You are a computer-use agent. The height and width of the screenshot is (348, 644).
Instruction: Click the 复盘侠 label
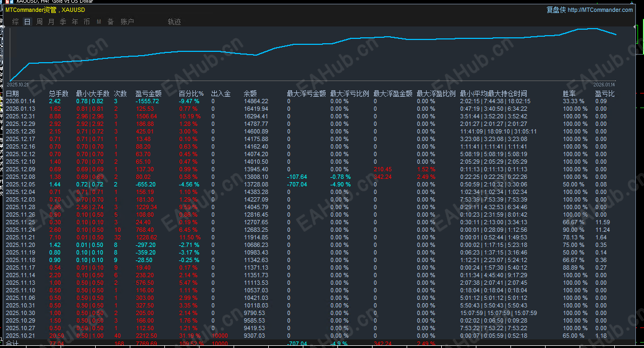(x=556, y=10)
